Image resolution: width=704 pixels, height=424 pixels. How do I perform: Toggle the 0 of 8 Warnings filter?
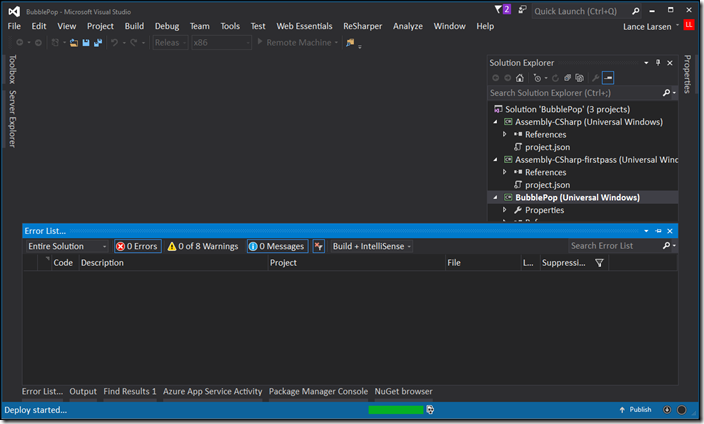[203, 246]
